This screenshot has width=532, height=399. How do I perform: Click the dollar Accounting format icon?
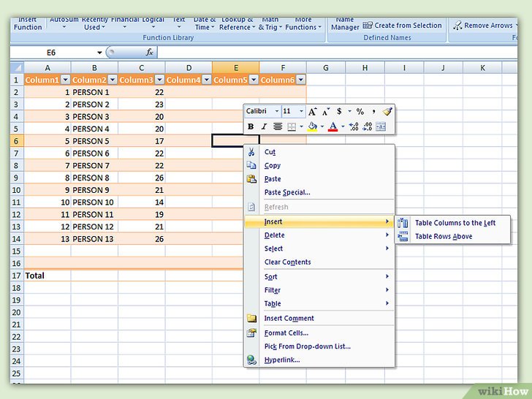click(x=339, y=111)
